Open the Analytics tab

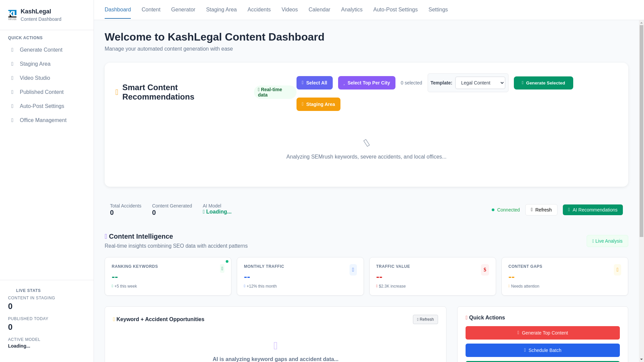352,10
